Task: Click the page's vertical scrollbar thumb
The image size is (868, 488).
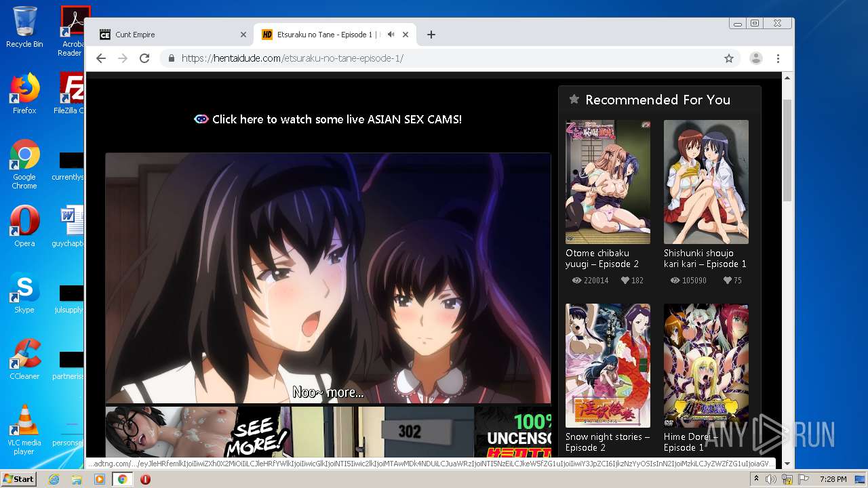Action: click(787, 150)
